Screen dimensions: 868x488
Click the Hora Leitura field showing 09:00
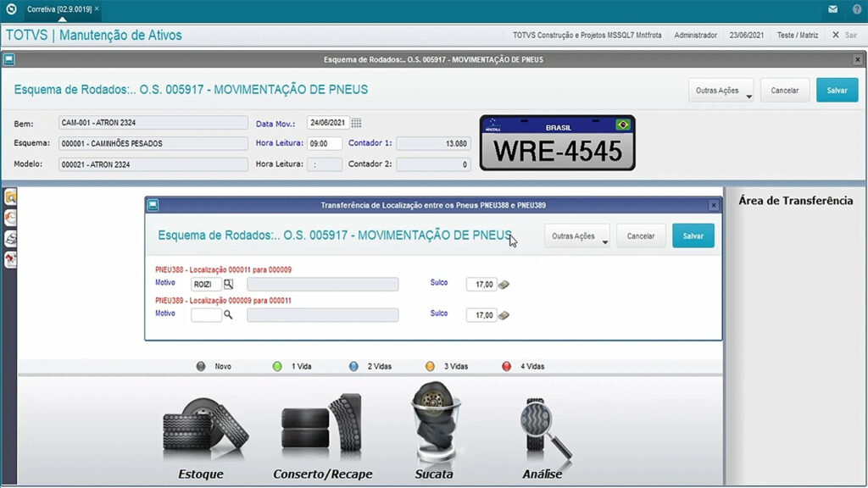click(x=325, y=143)
